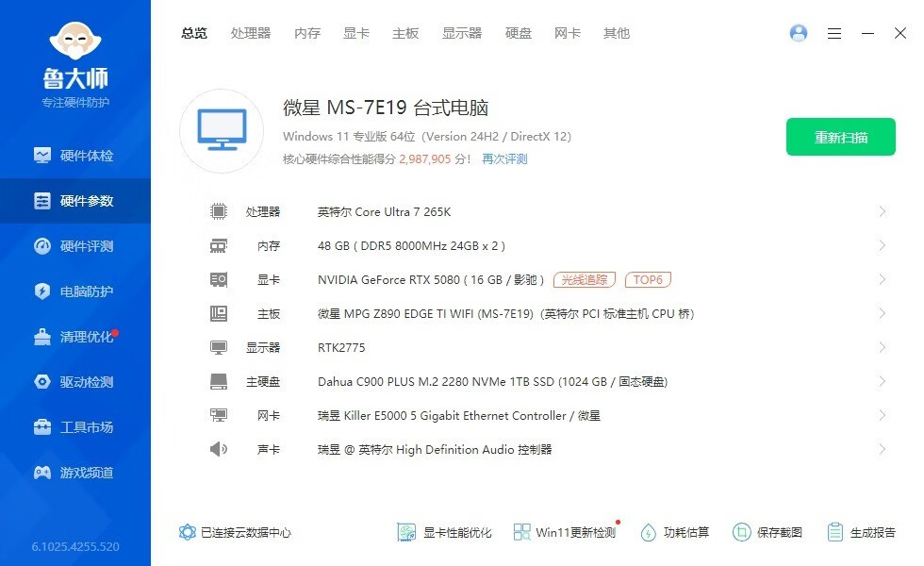Expand the 显示器 RTK2775 row chevron
Screen dimensions: 924x566
(883, 347)
